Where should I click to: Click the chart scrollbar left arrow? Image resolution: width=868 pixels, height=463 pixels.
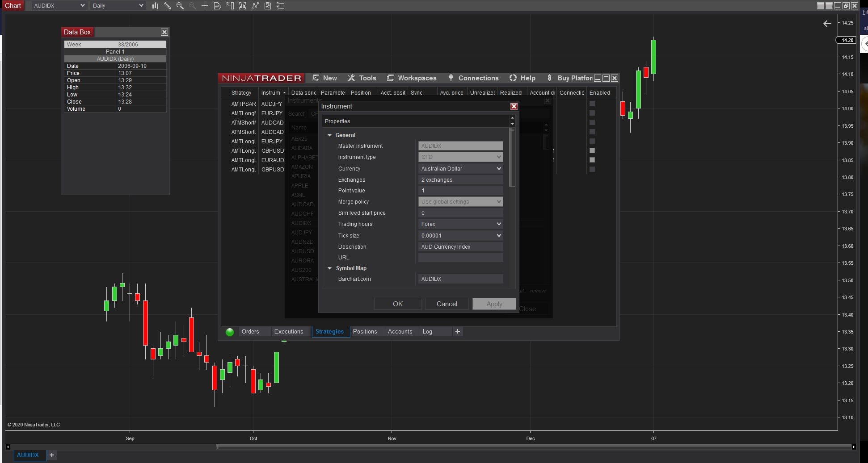pos(8,447)
